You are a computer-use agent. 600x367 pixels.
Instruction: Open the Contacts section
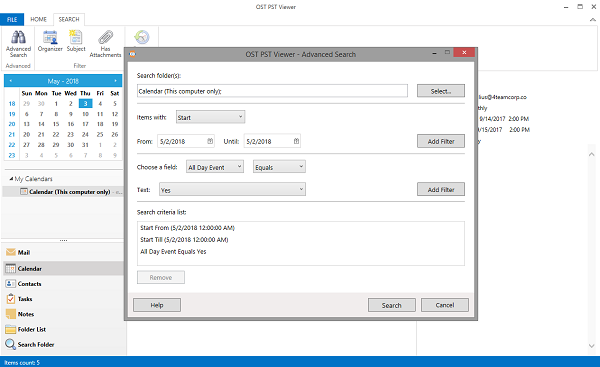coord(63,284)
